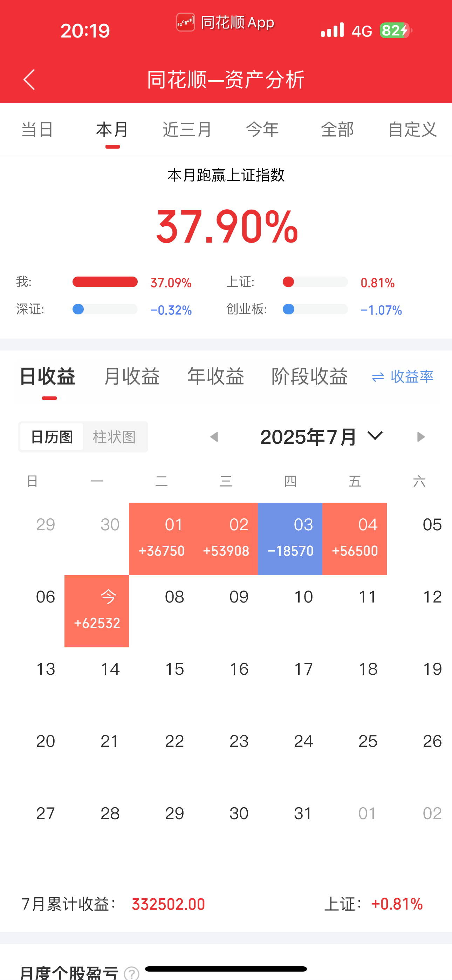
Task: Tap the 同花顺 App logo icon
Action: (186, 22)
